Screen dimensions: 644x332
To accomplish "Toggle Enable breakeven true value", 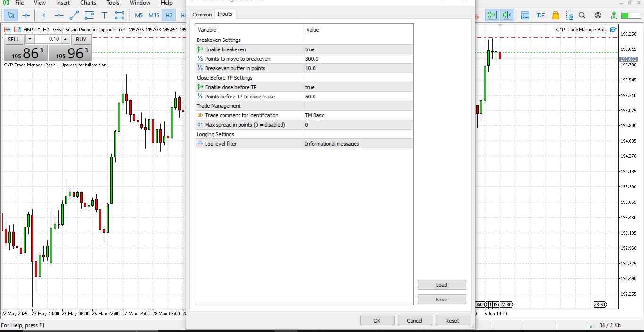I will [358, 49].
